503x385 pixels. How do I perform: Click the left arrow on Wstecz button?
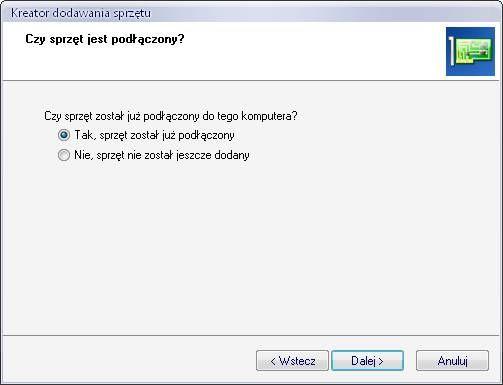[x=273, y=361]
